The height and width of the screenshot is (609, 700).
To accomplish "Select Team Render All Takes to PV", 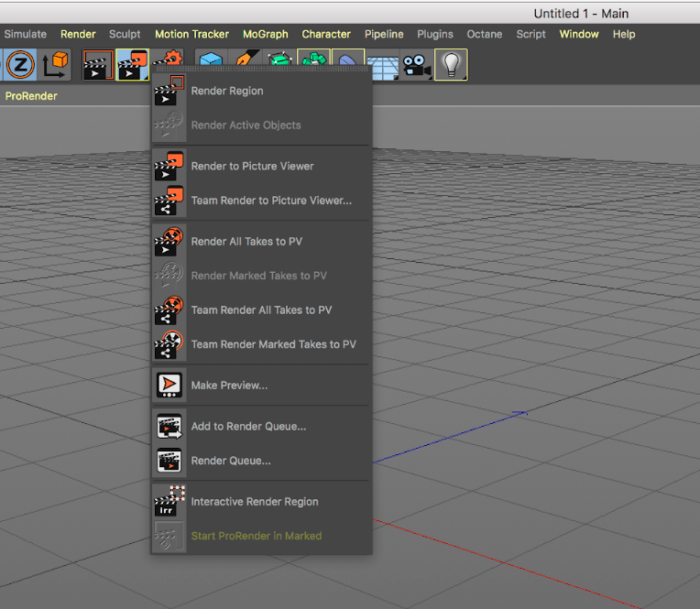I will click(x=261, y=310).
